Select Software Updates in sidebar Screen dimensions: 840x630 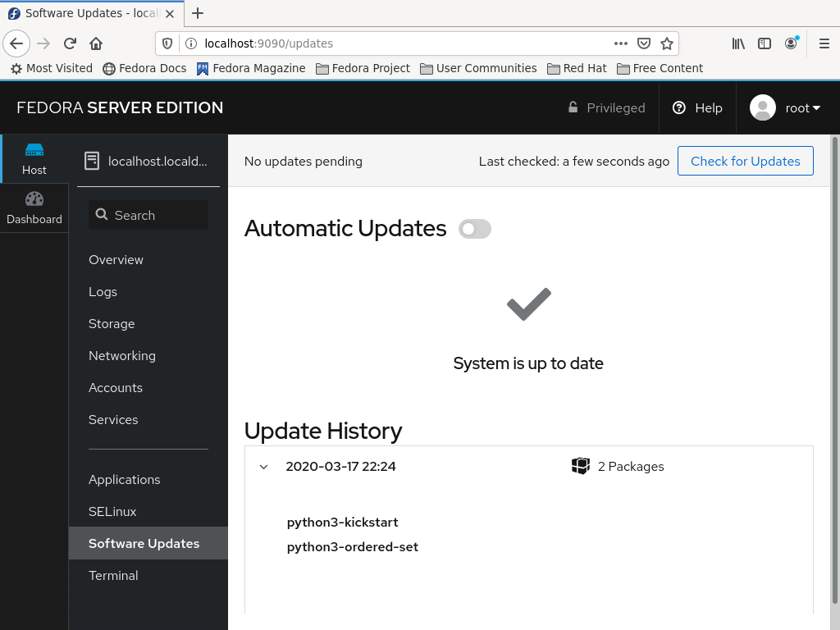point(148,543)
